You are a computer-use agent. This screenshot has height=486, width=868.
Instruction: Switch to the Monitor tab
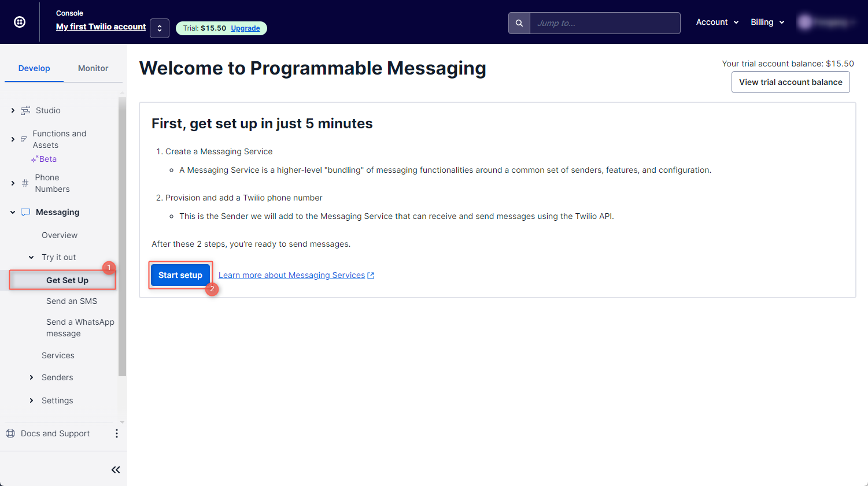(x=93, y=68)
